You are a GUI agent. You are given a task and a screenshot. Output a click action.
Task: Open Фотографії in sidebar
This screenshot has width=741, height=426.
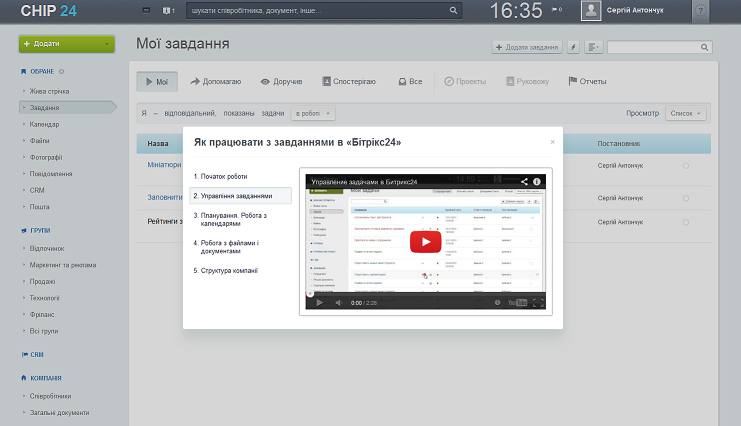46,157
